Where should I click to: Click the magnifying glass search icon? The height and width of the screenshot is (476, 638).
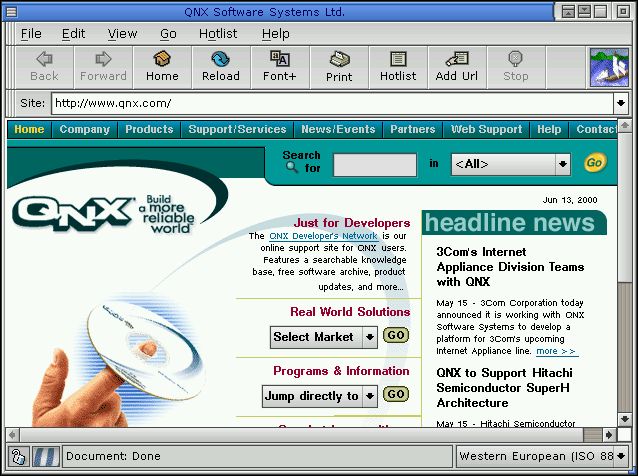292,167
